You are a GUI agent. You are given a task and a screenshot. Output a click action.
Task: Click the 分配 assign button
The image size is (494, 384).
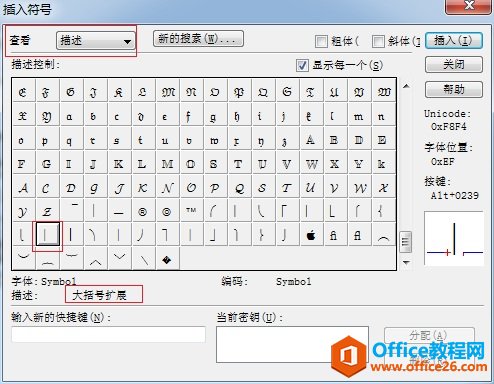[429, 335]
